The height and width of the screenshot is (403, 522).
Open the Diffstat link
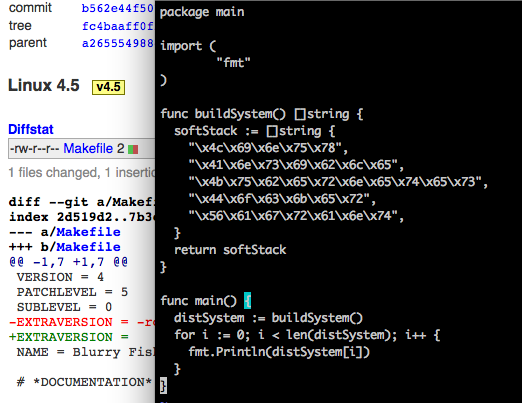31,129
